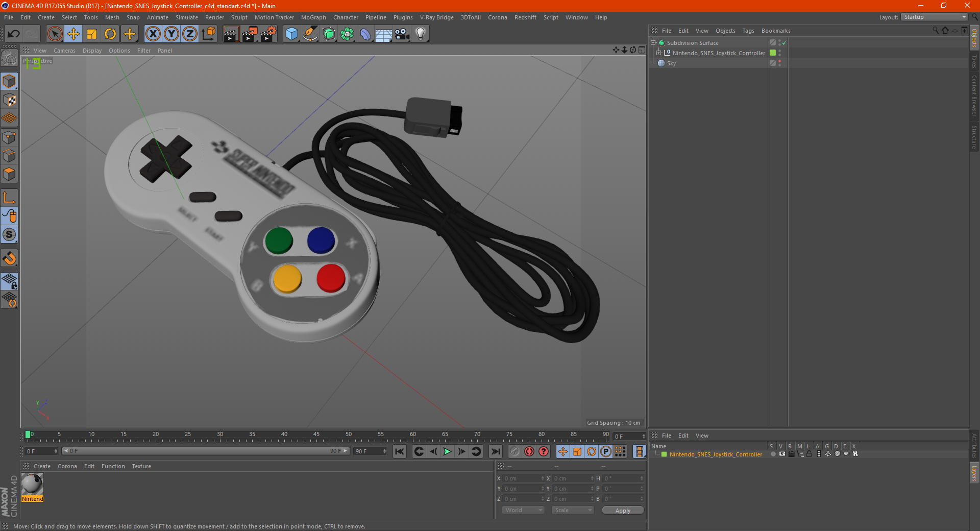Screen dimensions: 980x531
Task: Toggle Sky object visibility dots
Action: 779,63
